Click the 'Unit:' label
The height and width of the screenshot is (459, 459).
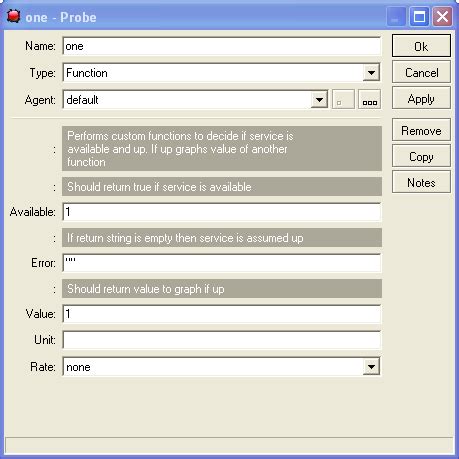[x=45, y=340]
